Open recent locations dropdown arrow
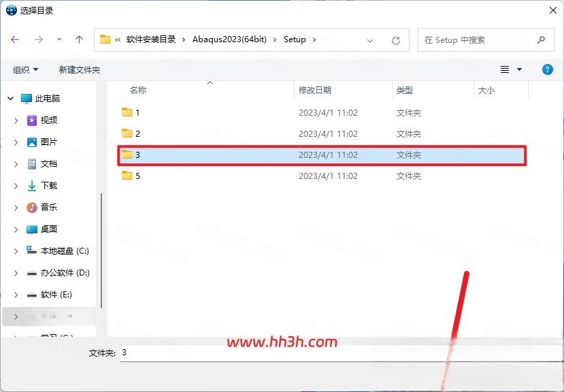This screenshot has width=564, height=392. pos(59,39)
